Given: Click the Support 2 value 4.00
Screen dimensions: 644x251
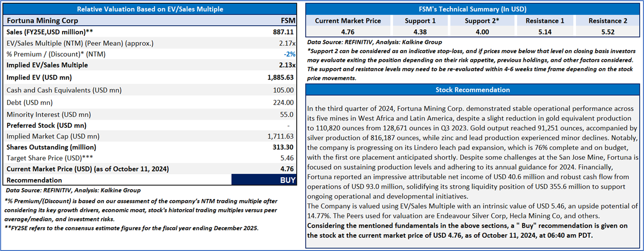Looking at the screenshot, I should pos(482,32).
